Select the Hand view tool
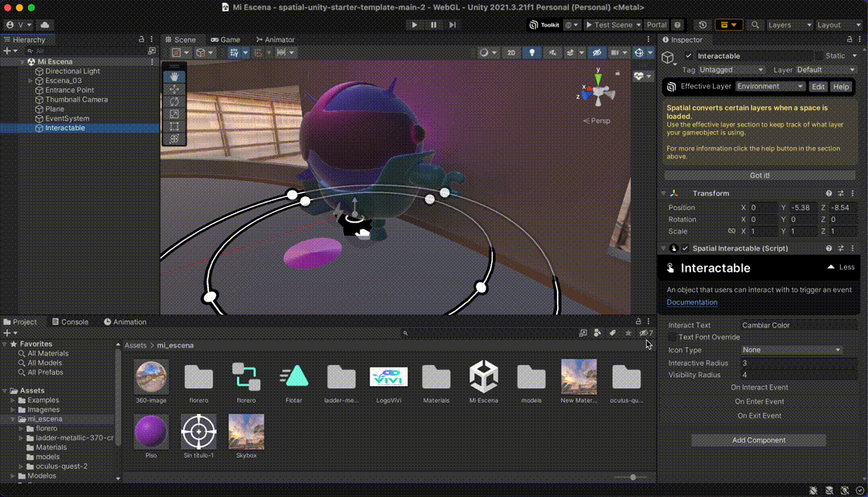868x497 pixels. 174,77
